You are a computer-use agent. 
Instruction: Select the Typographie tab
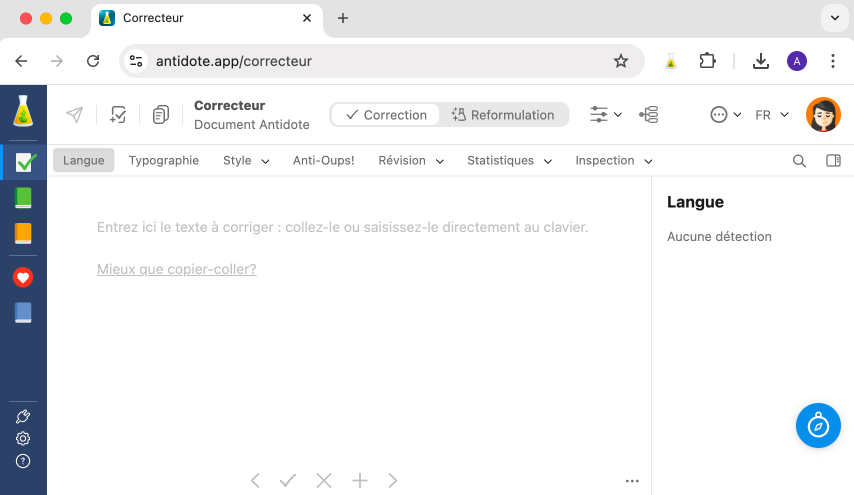point(164,161)
